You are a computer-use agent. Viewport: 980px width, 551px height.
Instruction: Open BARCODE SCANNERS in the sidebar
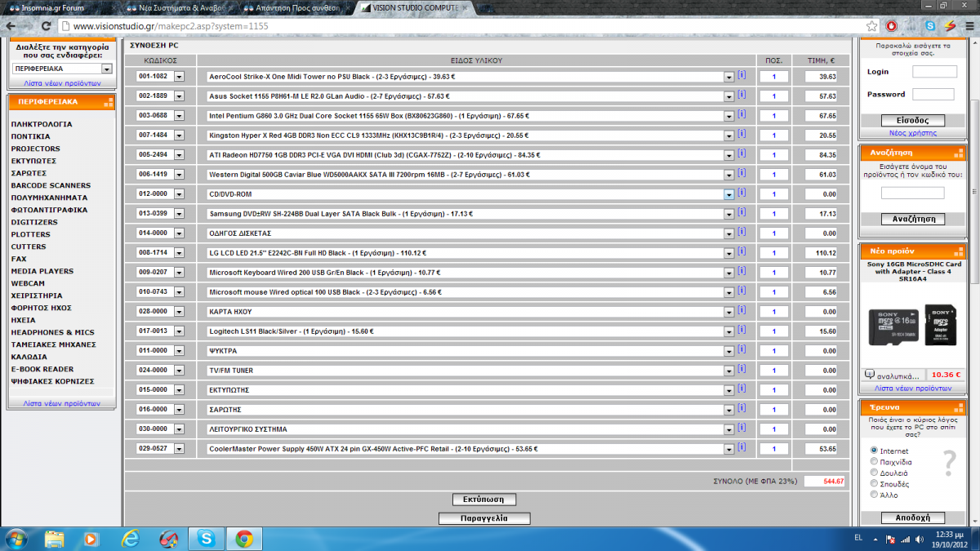pos(51,185)
